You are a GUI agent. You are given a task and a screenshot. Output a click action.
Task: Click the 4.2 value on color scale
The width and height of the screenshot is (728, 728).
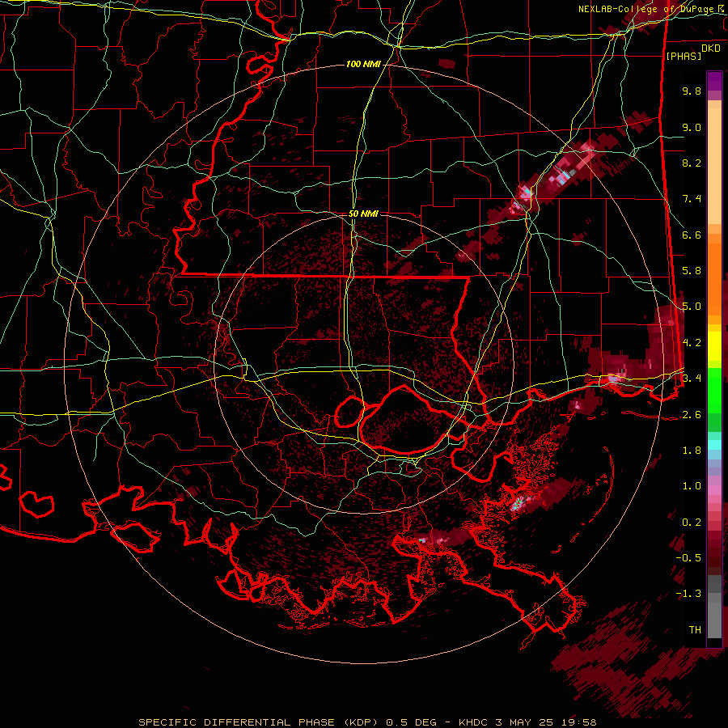(x=692, y=343)
